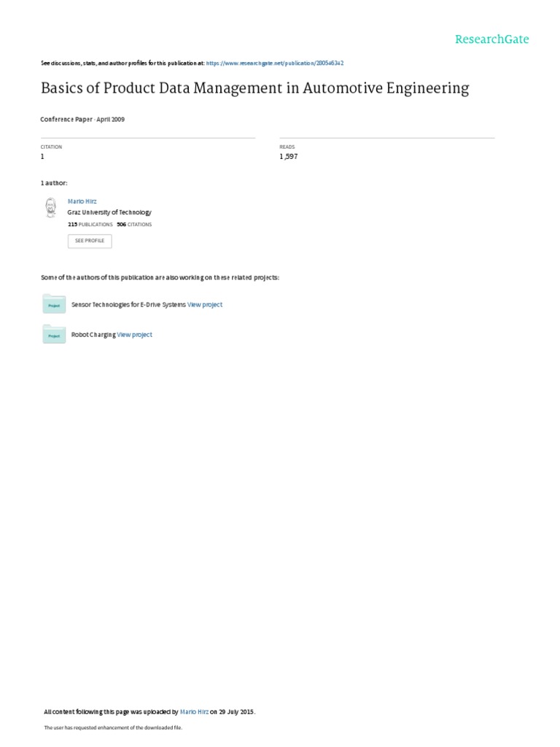Open View project link for Sensor Technologies

(205, 304)
